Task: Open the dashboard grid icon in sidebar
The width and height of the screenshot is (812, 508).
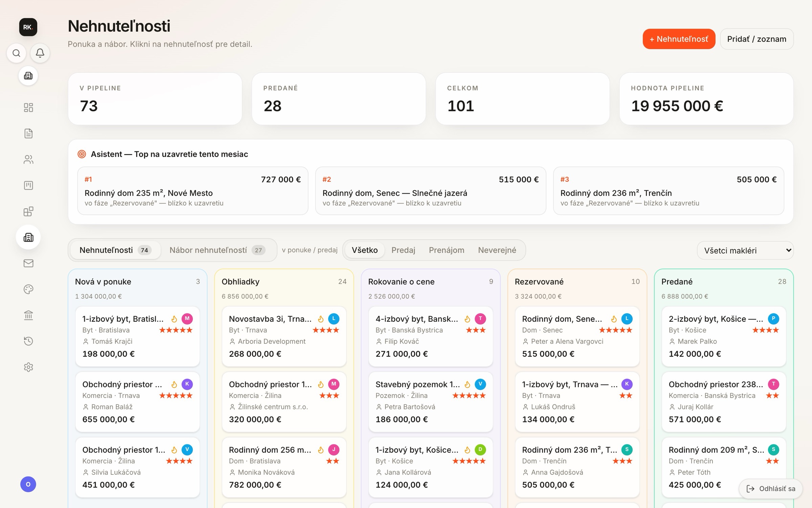Action: tap(28, 107)
